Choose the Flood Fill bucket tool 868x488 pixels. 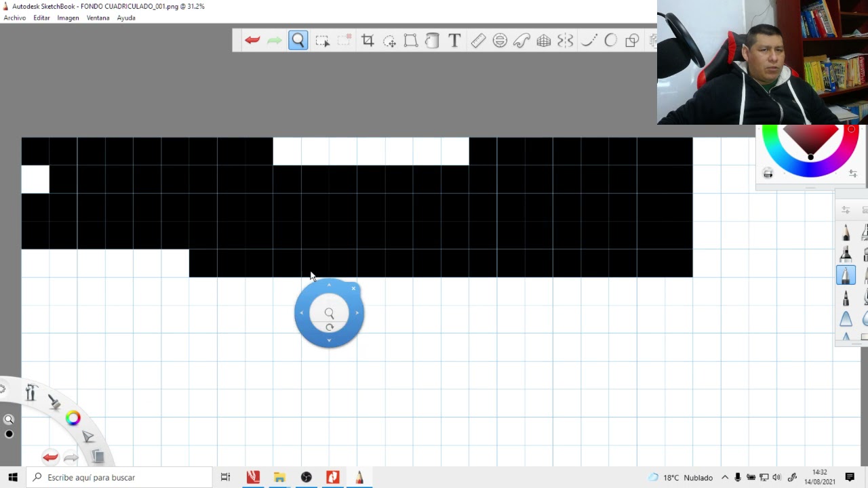(x=432, y=41)
